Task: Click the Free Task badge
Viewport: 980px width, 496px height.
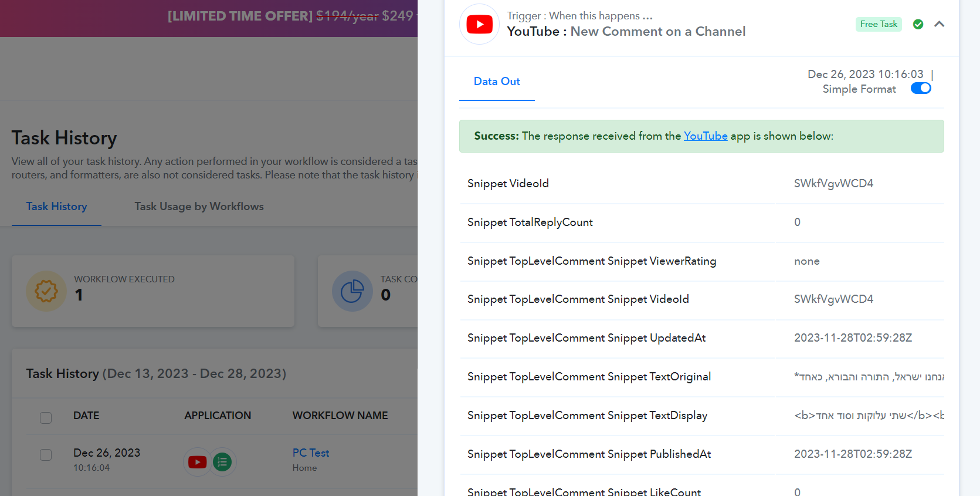Action: (879, 24)
